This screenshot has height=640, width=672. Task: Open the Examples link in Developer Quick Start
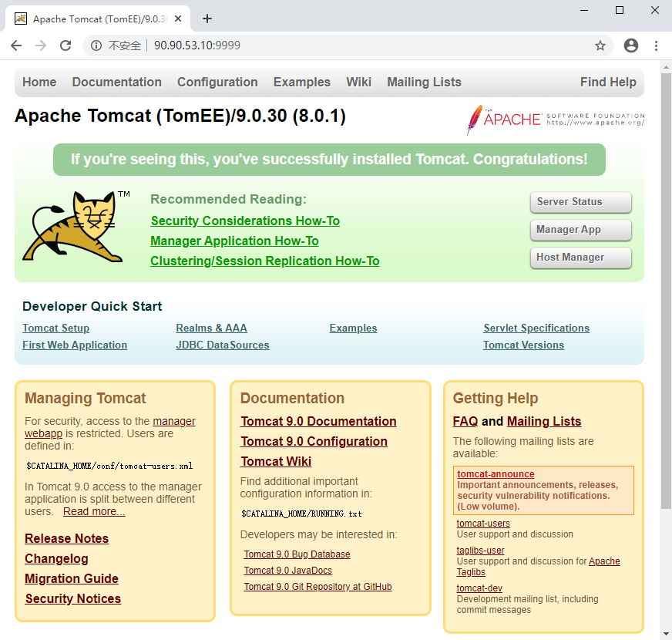353,328
